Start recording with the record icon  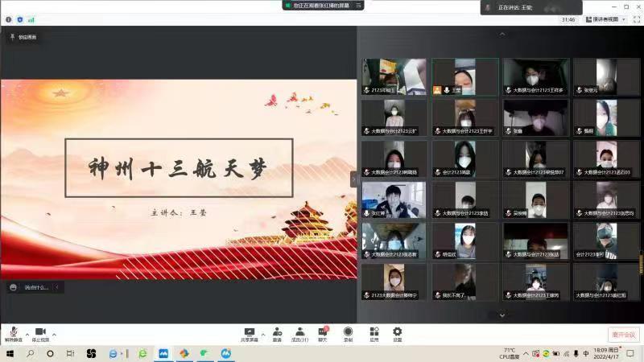pyautogui.click(x=348, y=332)
